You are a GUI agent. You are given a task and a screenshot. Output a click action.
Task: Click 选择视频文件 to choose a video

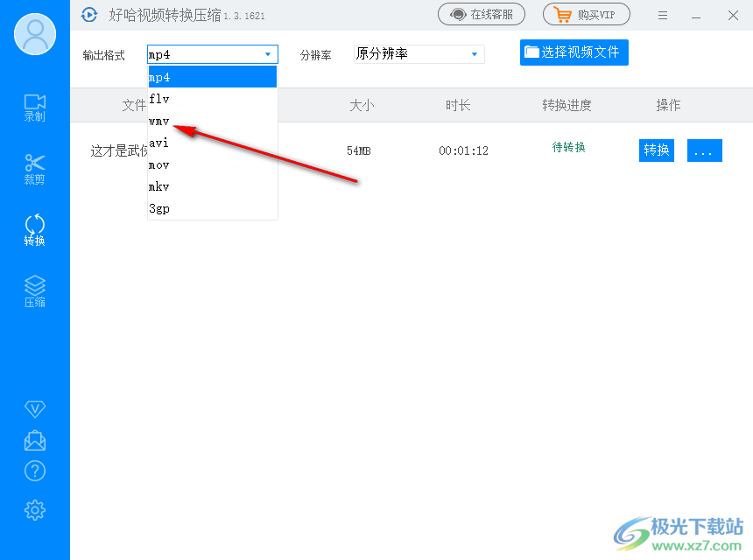point(574,52)
